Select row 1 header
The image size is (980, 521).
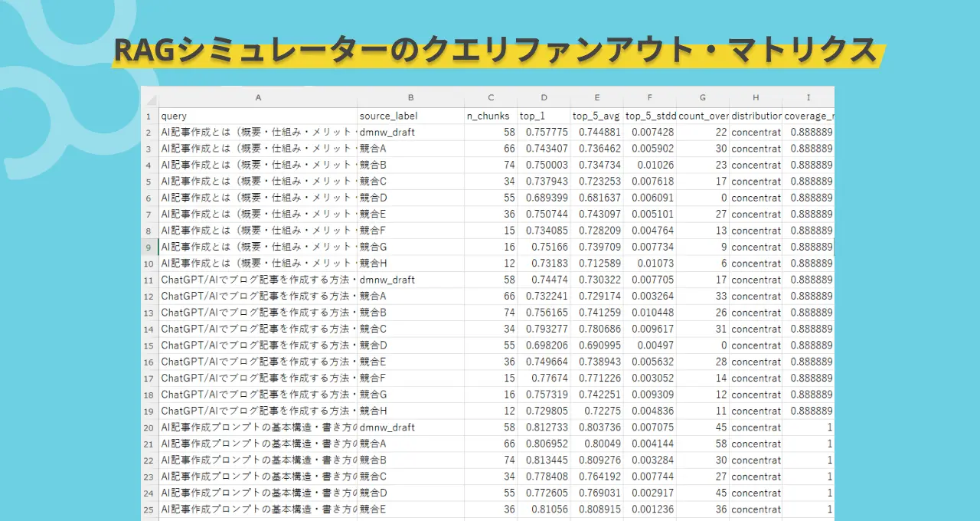[x=150, y=116]
